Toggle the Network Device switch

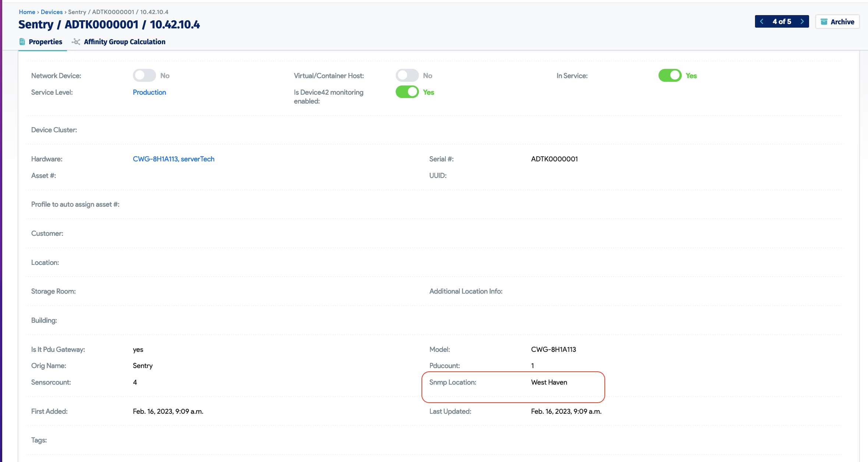(144, 76)
